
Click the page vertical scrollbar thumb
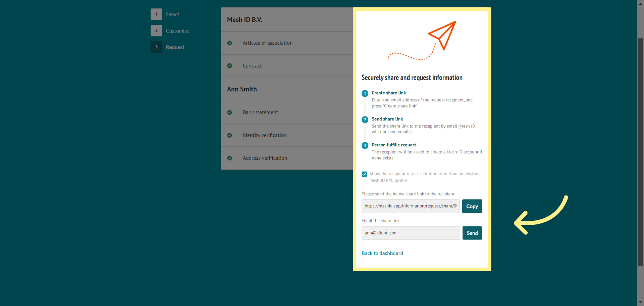pyautogui.click(x=640, y=152)
